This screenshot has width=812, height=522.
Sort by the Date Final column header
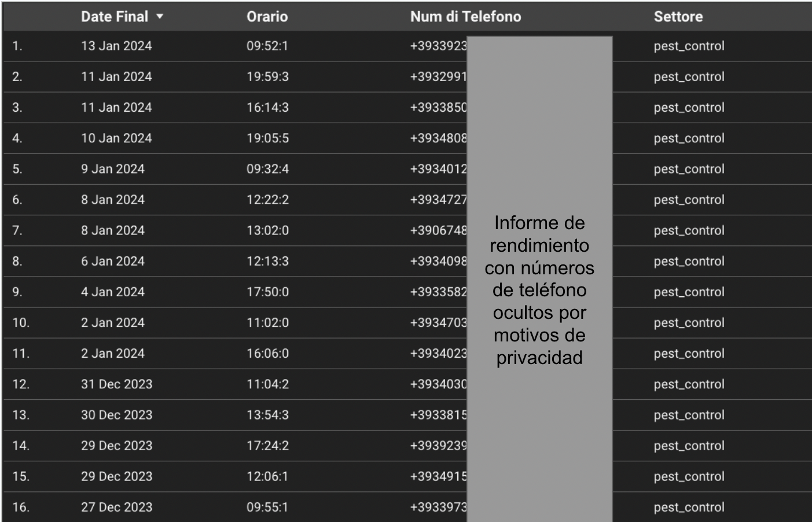(114, 17)
